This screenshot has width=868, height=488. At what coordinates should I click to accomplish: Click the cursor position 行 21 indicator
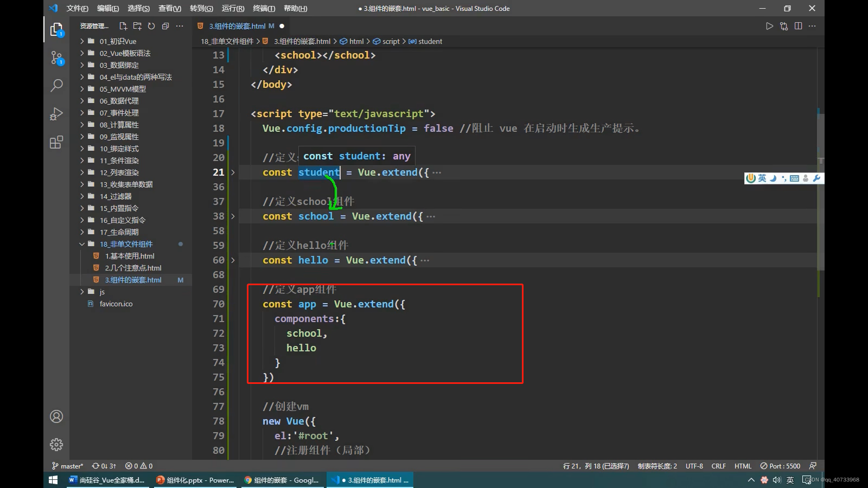tap(596, 466)
